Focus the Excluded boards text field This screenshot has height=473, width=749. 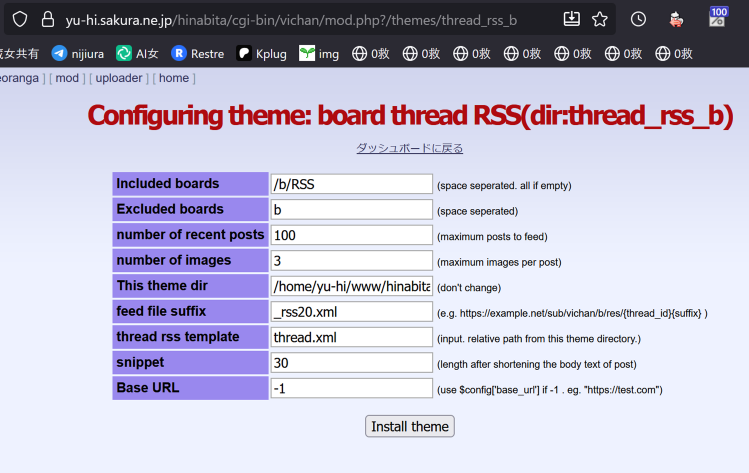[351, 209]
